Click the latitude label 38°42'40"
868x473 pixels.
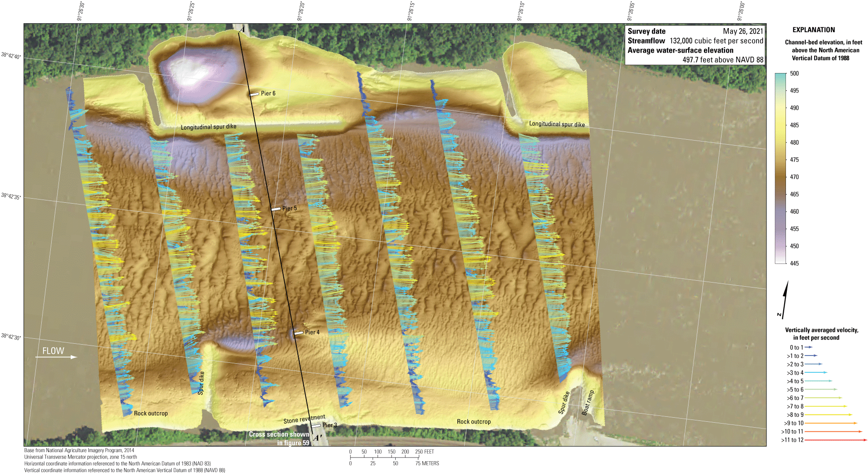pos(11,56)
